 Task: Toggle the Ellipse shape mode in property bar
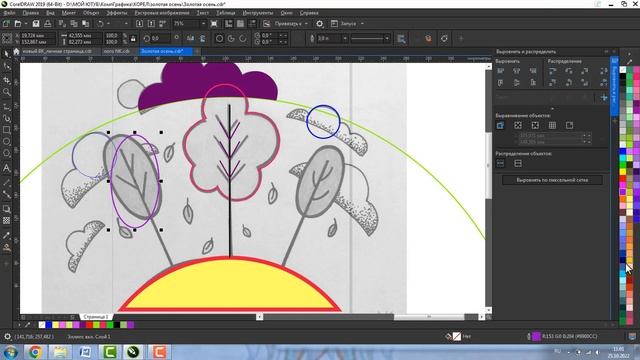pos(220,38)
